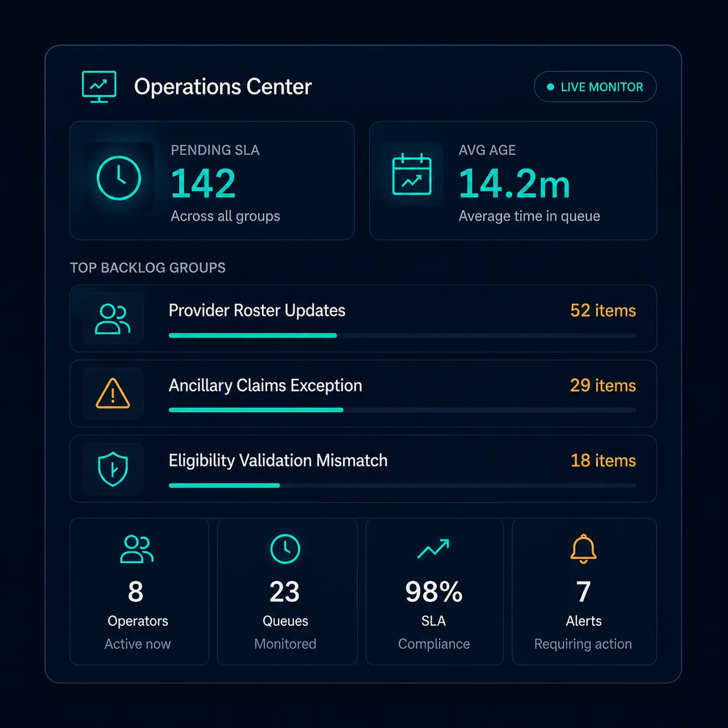Open the Ancillary Claims Exception label
The width and height of the screenshot is (728, 728).
click(x=265, y=386)
